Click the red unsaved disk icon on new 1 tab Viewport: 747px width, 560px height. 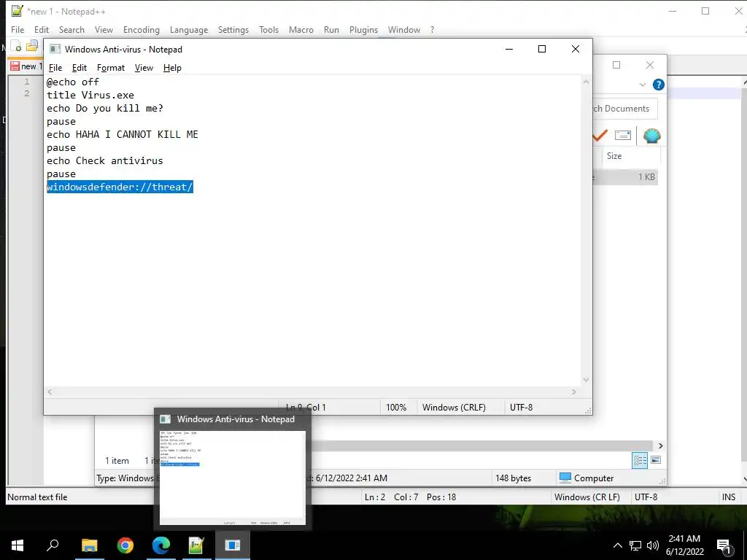tap(15, 66)
